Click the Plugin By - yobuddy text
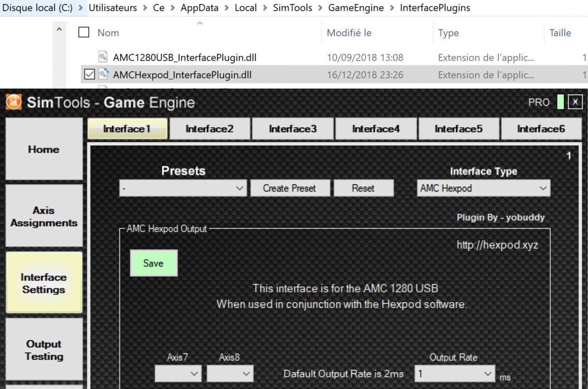Viewport: 588px width, 389px height. pyautogui.click(x=501, y=217)
